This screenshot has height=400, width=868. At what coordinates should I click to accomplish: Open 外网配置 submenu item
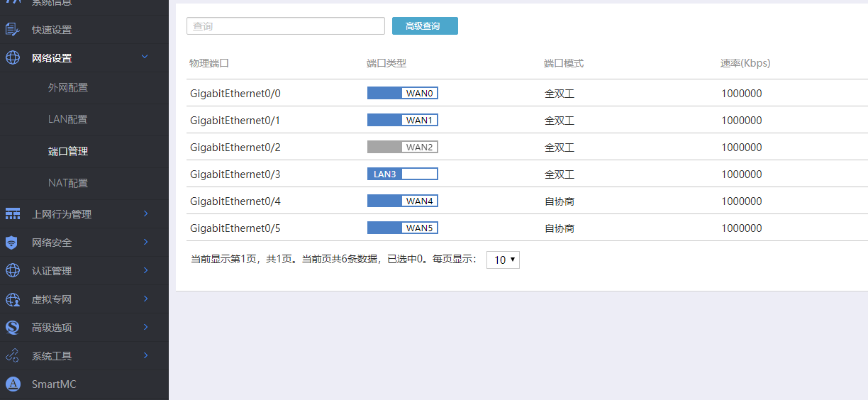(84, 88)
